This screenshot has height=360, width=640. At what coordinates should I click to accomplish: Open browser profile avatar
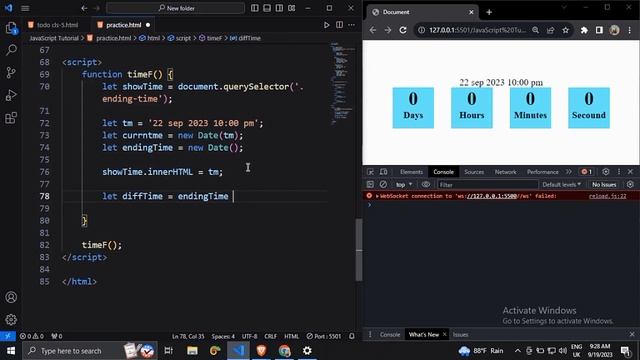(614, 30)
